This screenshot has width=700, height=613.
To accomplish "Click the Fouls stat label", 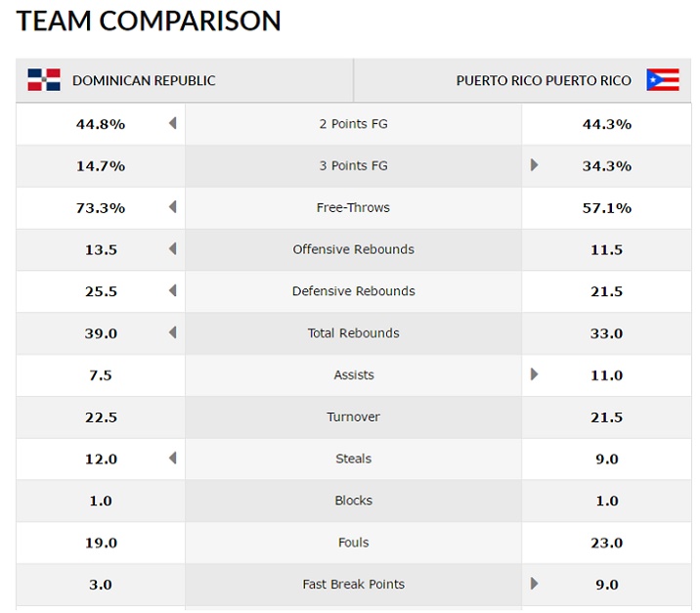I will pyautogui.click(x=353, y=543).
